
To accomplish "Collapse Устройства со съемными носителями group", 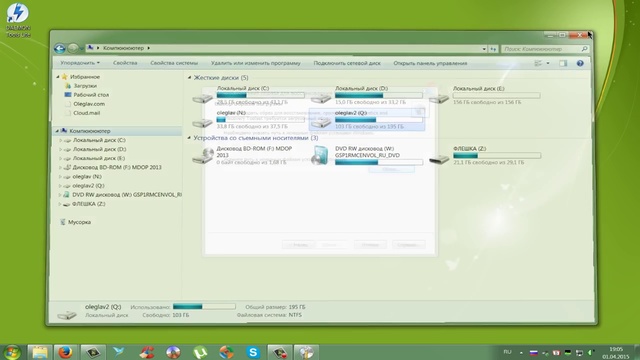I will click(189, 138).
